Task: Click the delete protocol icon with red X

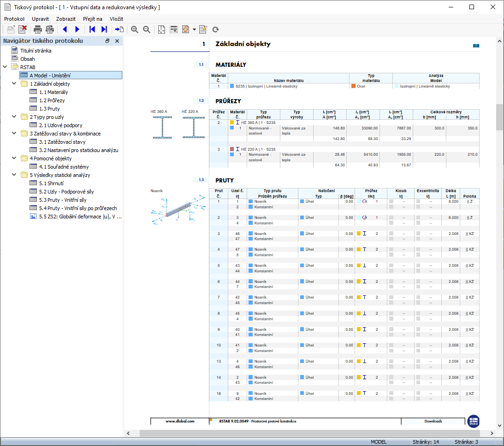Action: click(23, 29)
